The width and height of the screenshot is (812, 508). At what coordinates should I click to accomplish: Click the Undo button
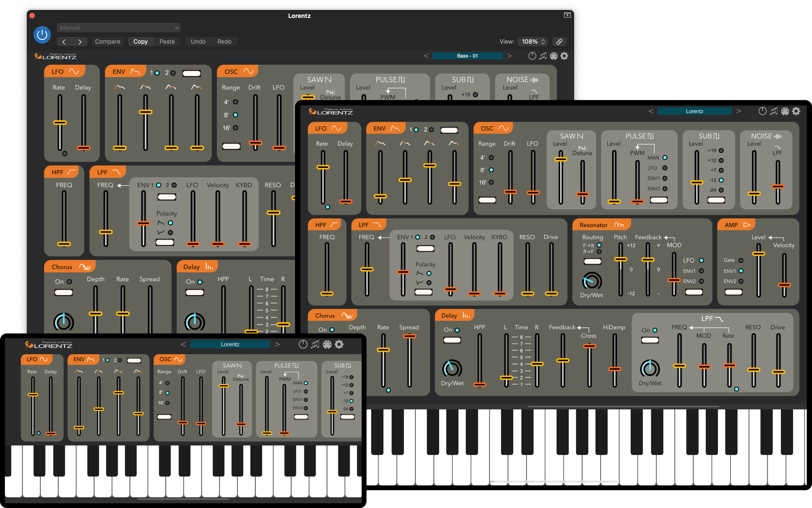pyautogui.click(x=198, y=42)
